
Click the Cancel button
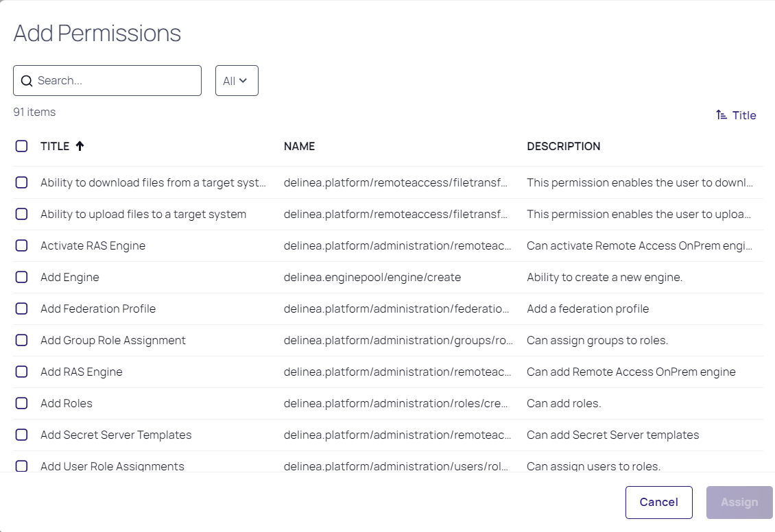658,502
